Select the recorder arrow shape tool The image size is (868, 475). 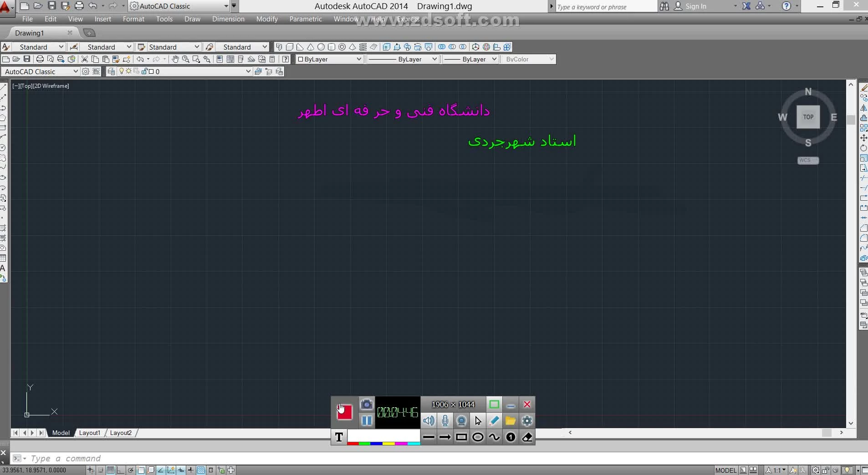point(445,437)
